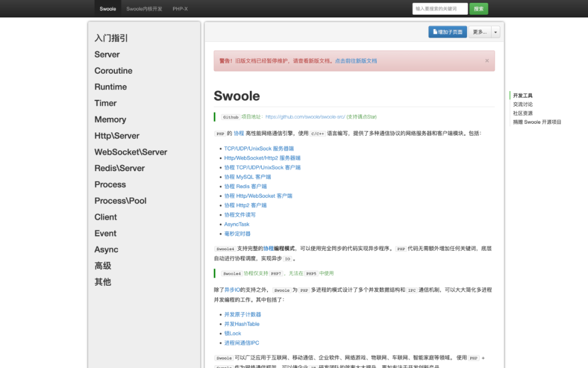Open 协程 Http/WebSocket 客户端 link
Viewport: 588px width, 368px height.
pyautogui.click(x=259, y=196)
